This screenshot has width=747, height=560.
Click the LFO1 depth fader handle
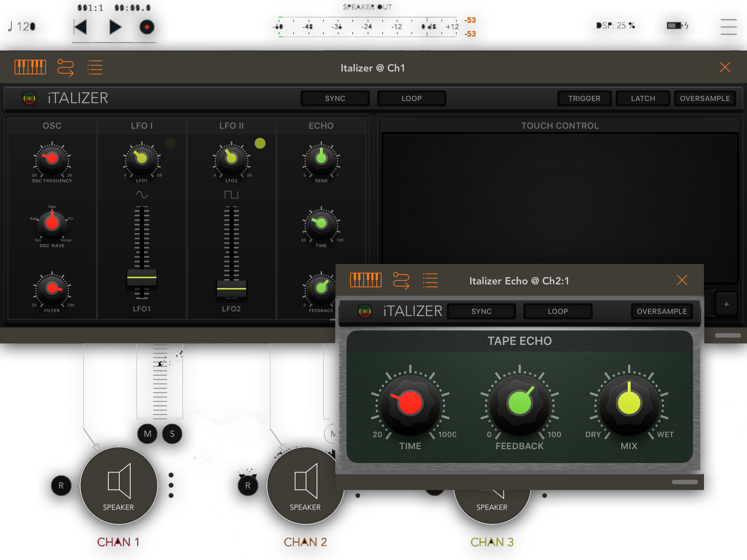[142, 278]
